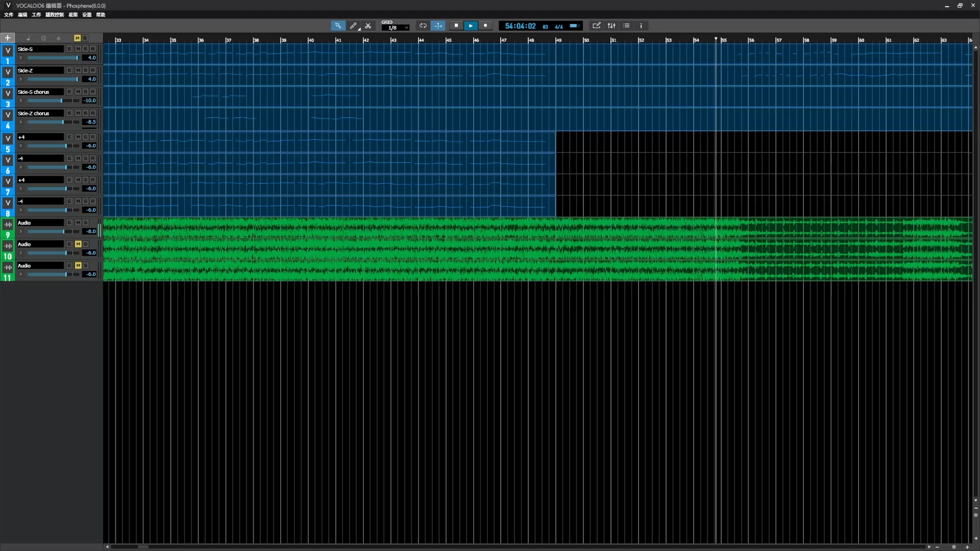
Task: Open the GRID 1/8 quantize dropdown
Action: [396, 28]
